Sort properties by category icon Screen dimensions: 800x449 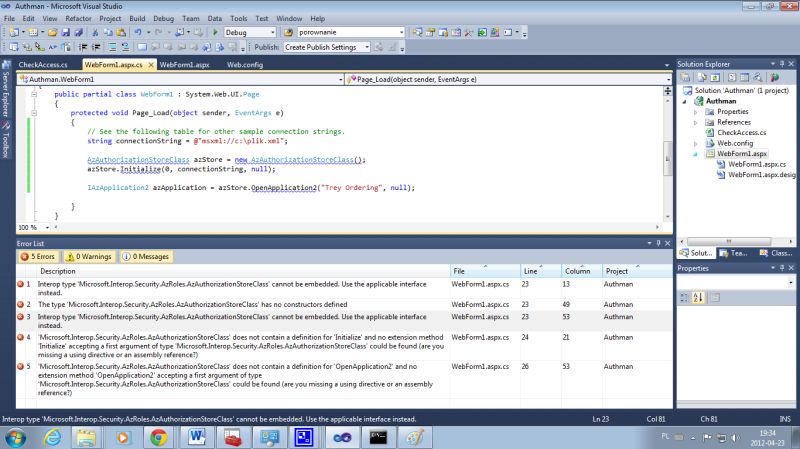click(684, 297)
